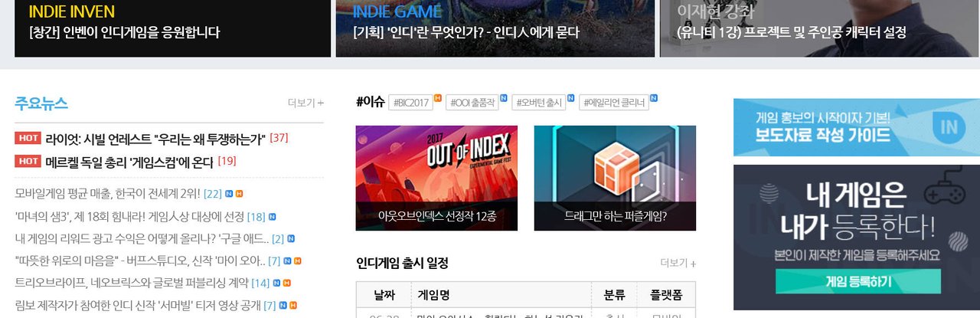Click H badge on 서머빌 row
The image size is (980, 318).
293,306
